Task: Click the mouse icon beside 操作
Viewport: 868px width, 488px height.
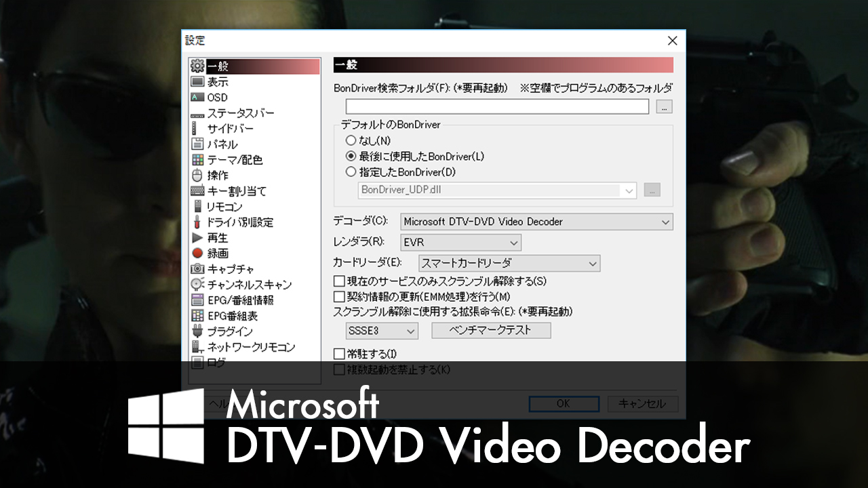Action: point(197,176)
